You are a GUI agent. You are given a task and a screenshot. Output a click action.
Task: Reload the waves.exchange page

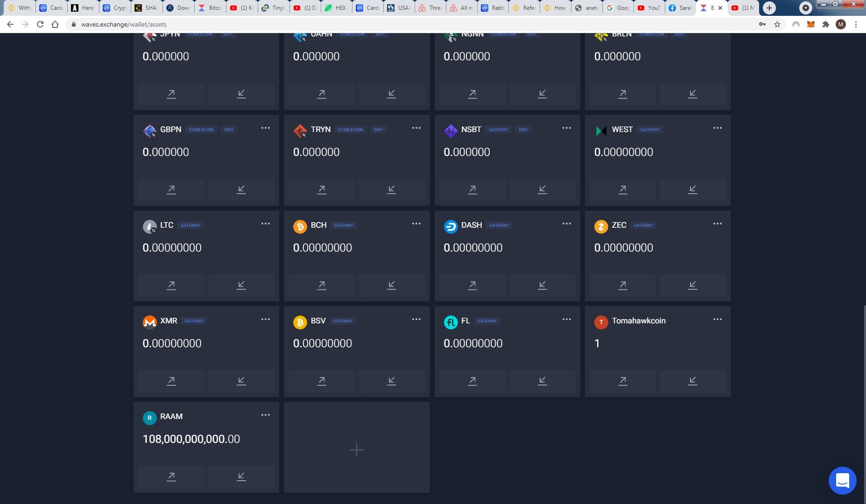(40, 24)
